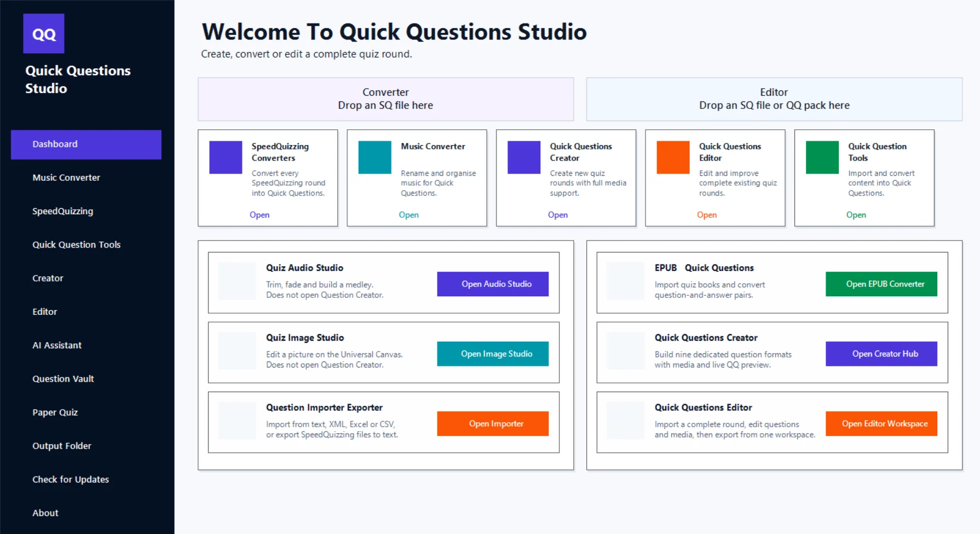The height and width of the screenshot is (534, 980).
Task: Open the About page in sidebar
Action: tap(86, 513)
